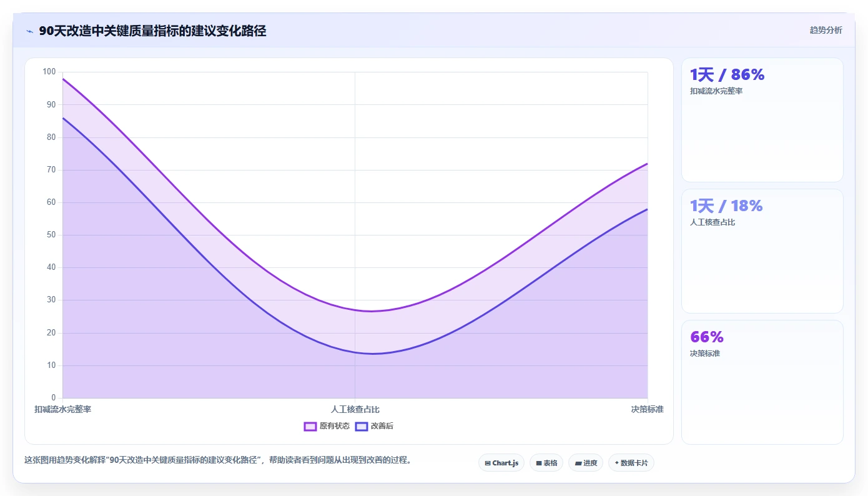
Task: Click the 1天 / 86% value text
Action: [x=727, y=75]
